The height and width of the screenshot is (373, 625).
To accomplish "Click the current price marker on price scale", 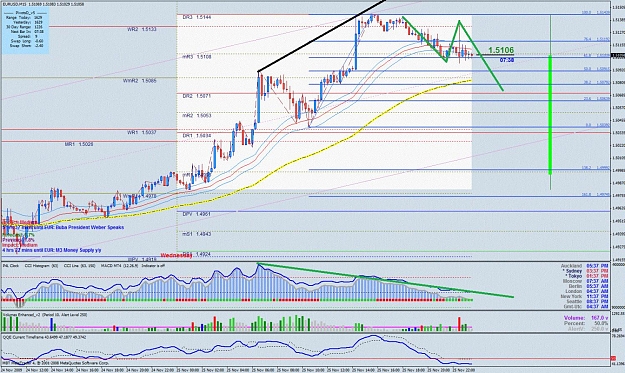I will click(x=618, y=56).
